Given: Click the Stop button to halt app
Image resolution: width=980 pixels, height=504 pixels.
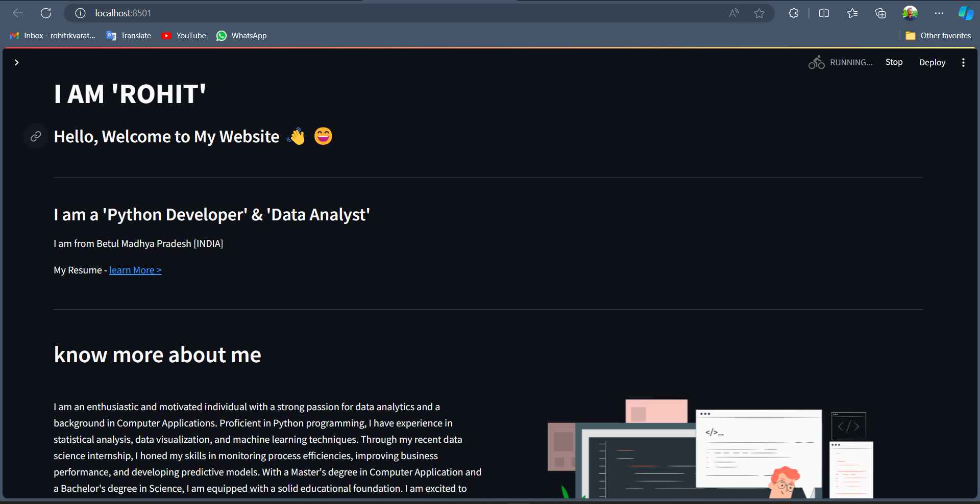Looking at the screenshot, I should point(894,62).
